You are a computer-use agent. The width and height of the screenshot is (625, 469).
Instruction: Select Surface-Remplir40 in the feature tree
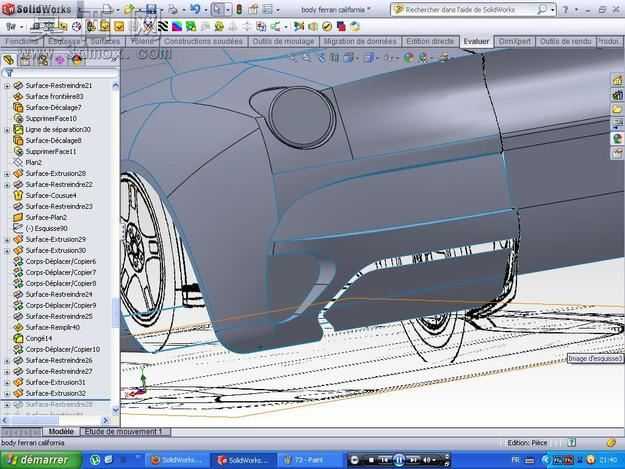pos(53,328)
